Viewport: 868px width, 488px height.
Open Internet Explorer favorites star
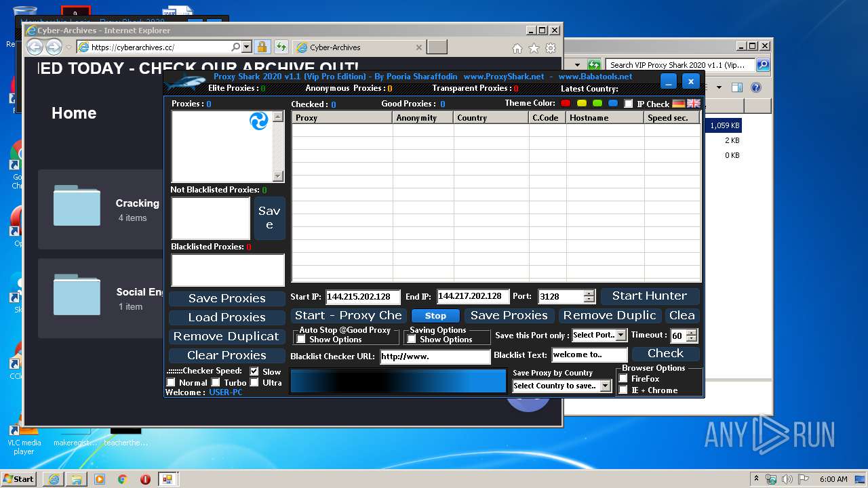coord(534,48)
